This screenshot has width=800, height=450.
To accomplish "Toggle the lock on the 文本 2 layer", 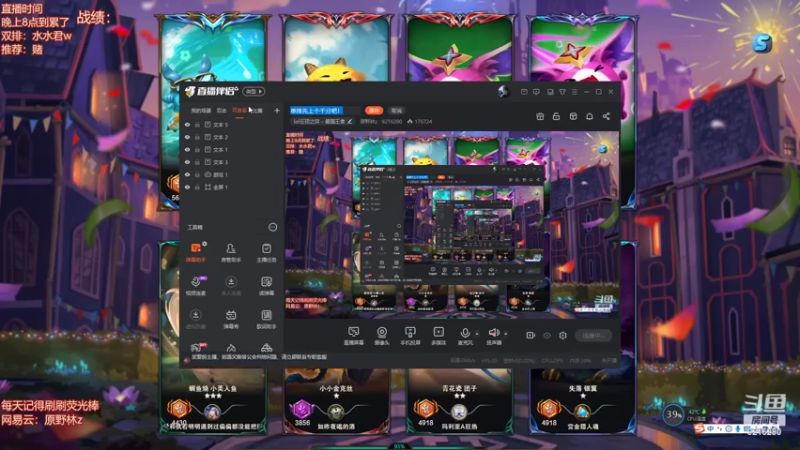I will coord(197,137).
